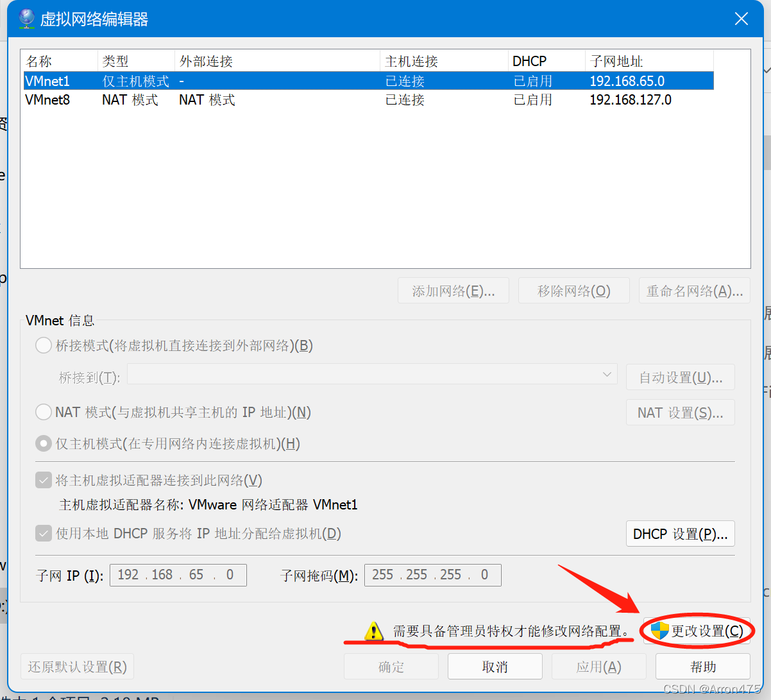Click 仅主机模式 type cell of VMnet1

(x=136, y=81)
